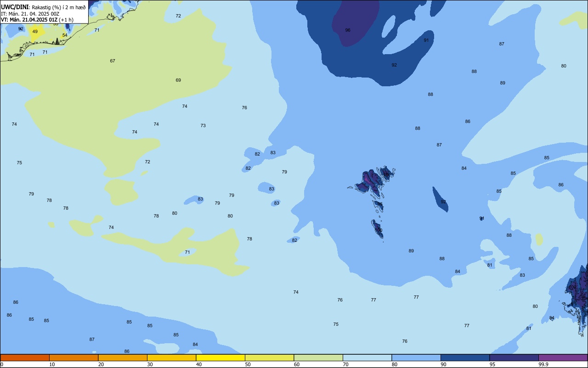Click the humidity value 54 over Iceland
This screenshot has height=368, width=588.
click(x=65, y=35)
